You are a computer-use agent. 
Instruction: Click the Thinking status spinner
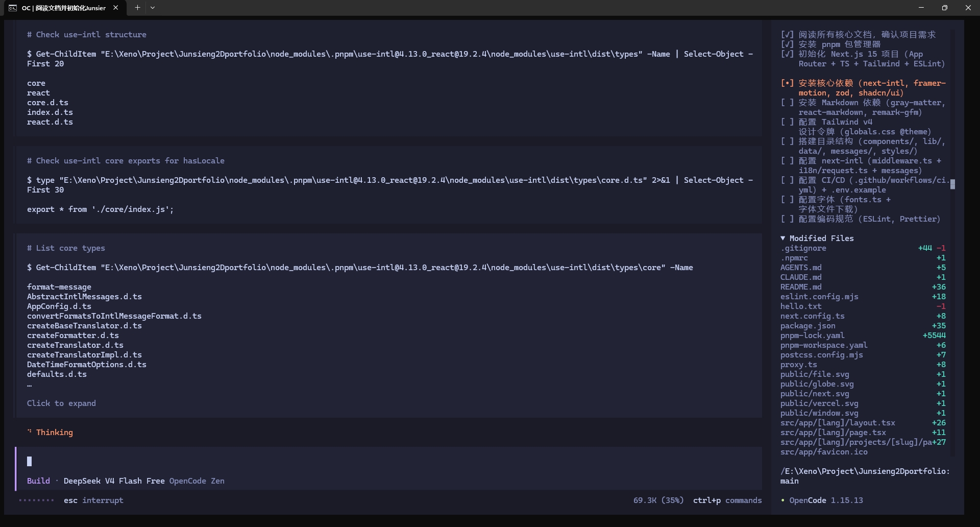tap(30, 432)
